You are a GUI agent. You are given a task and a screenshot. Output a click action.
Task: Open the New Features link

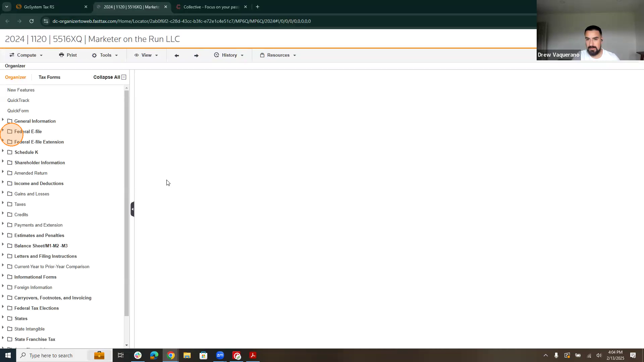click(21, 90)
